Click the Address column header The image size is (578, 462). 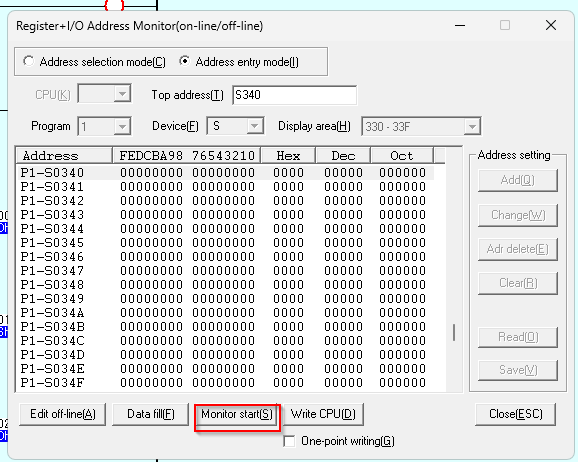(64, 155)
